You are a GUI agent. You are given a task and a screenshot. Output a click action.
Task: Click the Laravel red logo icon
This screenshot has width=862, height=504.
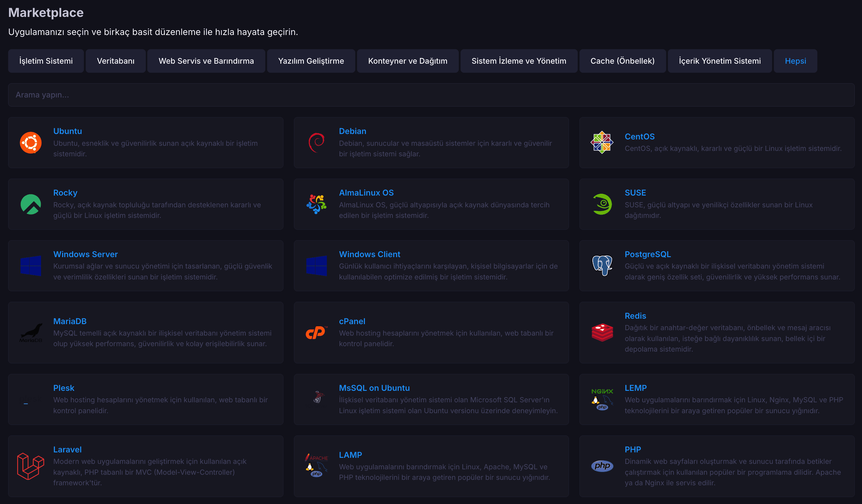30,466
